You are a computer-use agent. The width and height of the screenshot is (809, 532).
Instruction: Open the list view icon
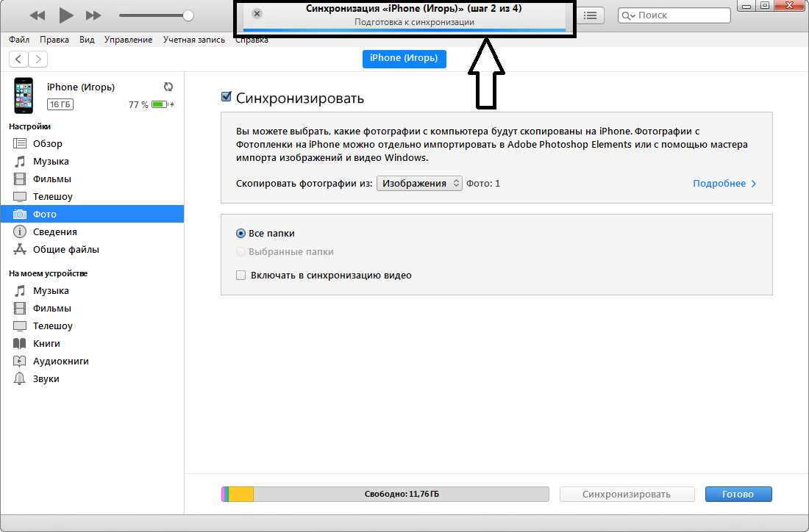[591, 15]
